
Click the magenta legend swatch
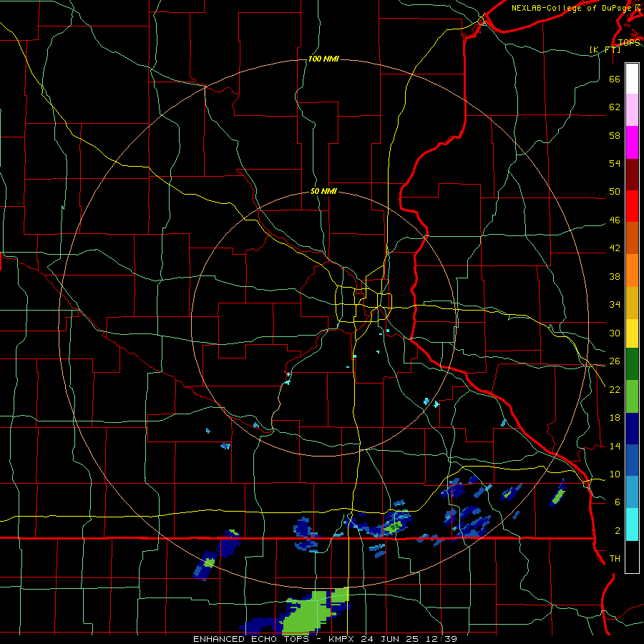point(632,142)
